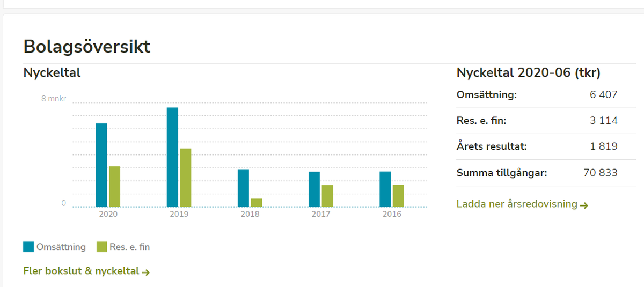Screen dimensions: 644x287
Task: Select the 2017 blue Omsättning bar
Action: 314,189
